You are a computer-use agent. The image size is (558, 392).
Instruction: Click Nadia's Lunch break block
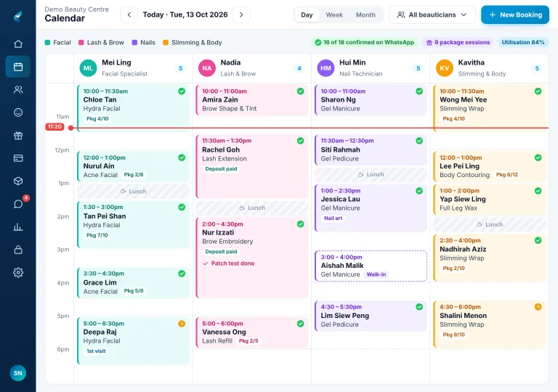point(252,208)
